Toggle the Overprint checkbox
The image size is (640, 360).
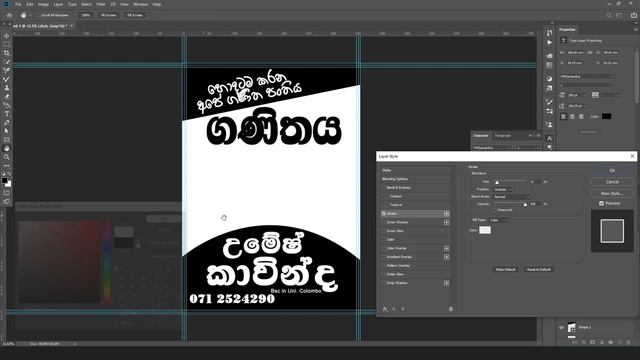tap(495, 210)
